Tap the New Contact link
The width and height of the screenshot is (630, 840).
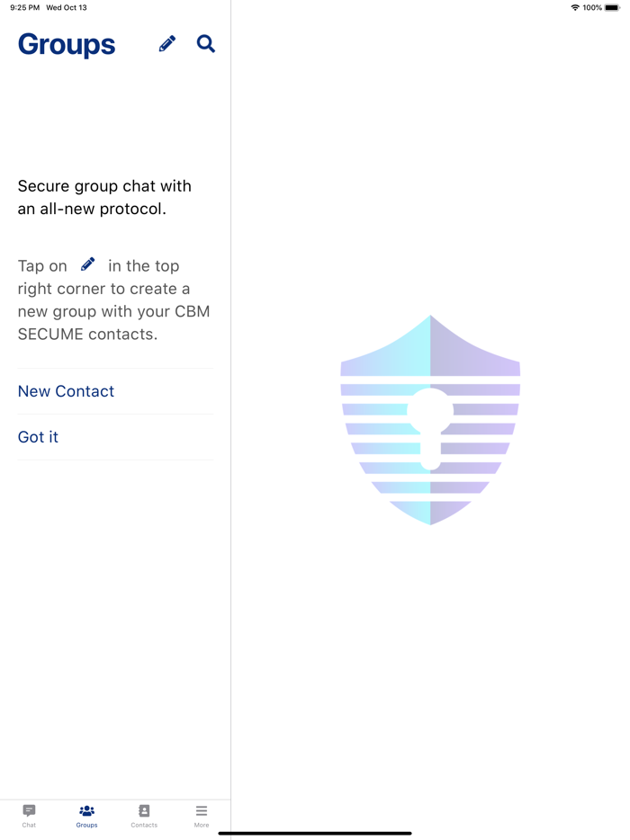66,391
